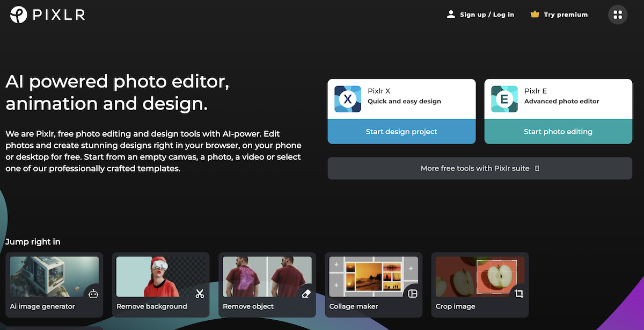Screen dimensions: 644x330
Task: Click the Try premium link
Action: pyautogui.click(x=565, y=15)
